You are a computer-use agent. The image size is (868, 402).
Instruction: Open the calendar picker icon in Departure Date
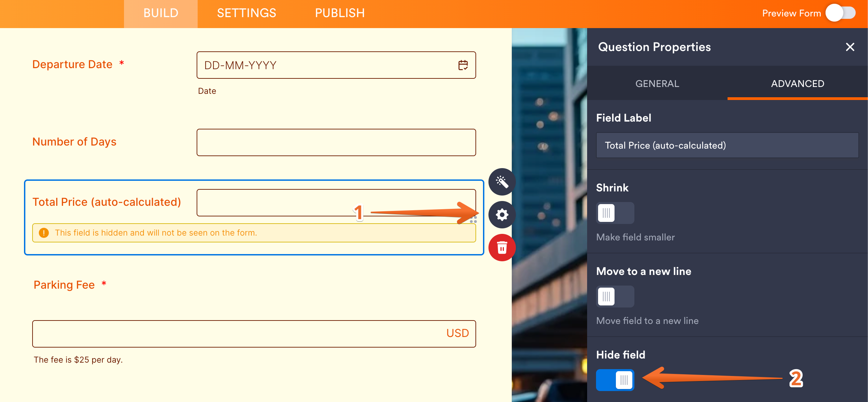[x=463, y=65]
